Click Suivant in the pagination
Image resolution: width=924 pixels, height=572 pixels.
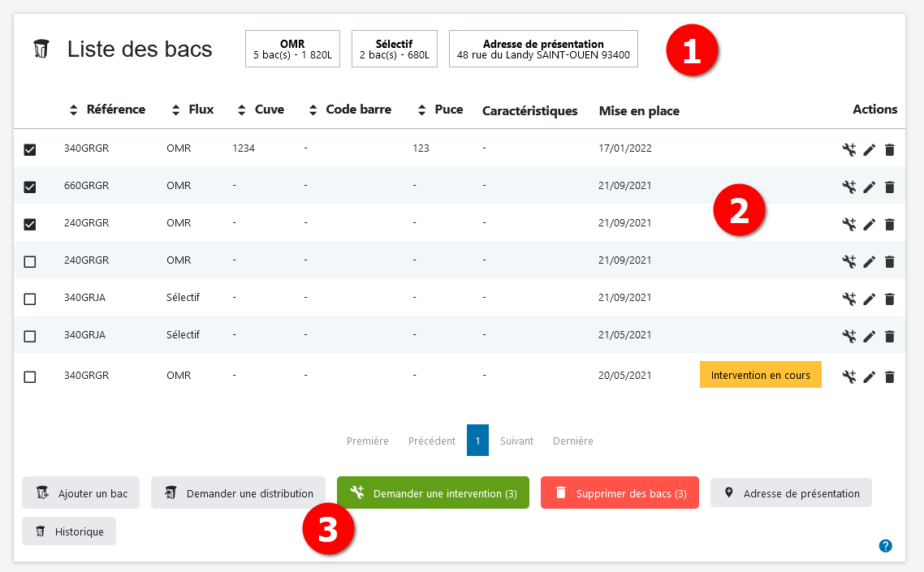tap(516, 441)
